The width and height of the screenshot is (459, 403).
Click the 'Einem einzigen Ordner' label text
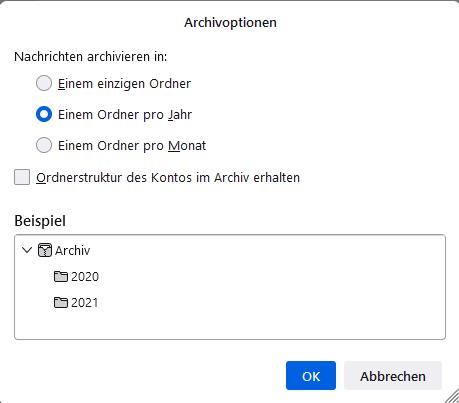point(124,83)
